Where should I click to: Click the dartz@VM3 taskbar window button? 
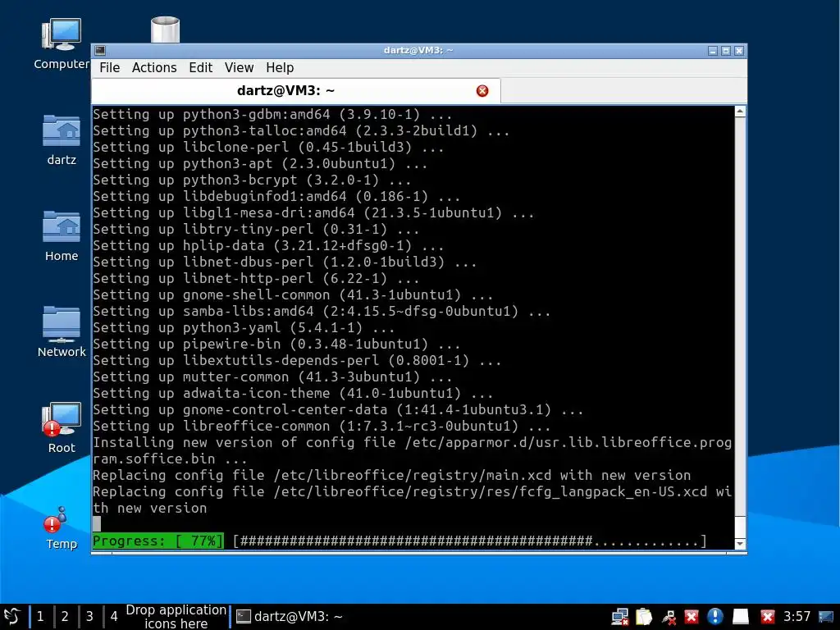290,617
